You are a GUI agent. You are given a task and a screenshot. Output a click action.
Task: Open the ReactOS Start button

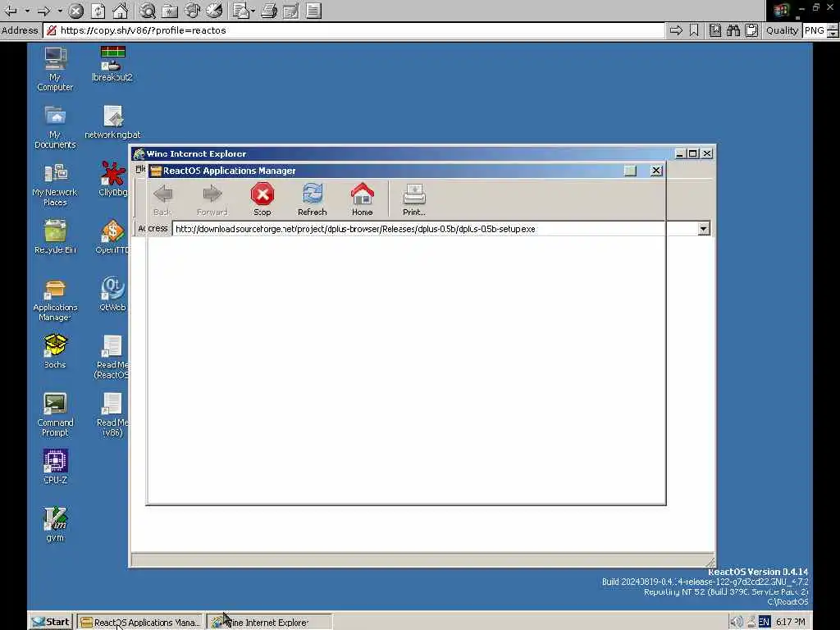tap(50, 622)
